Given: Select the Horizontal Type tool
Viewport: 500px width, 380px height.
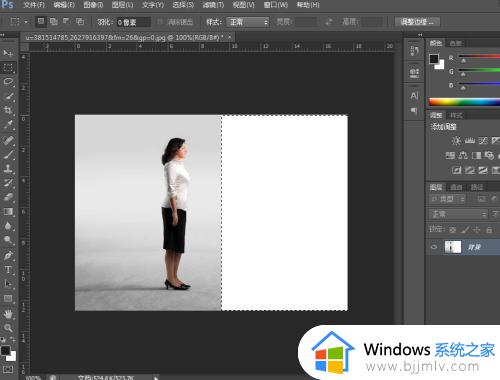Looking at the screenshot, I should 8,270.
